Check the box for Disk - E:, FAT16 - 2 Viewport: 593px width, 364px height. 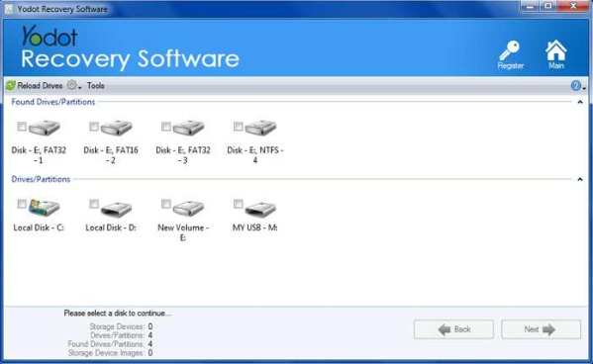point(94,127)
